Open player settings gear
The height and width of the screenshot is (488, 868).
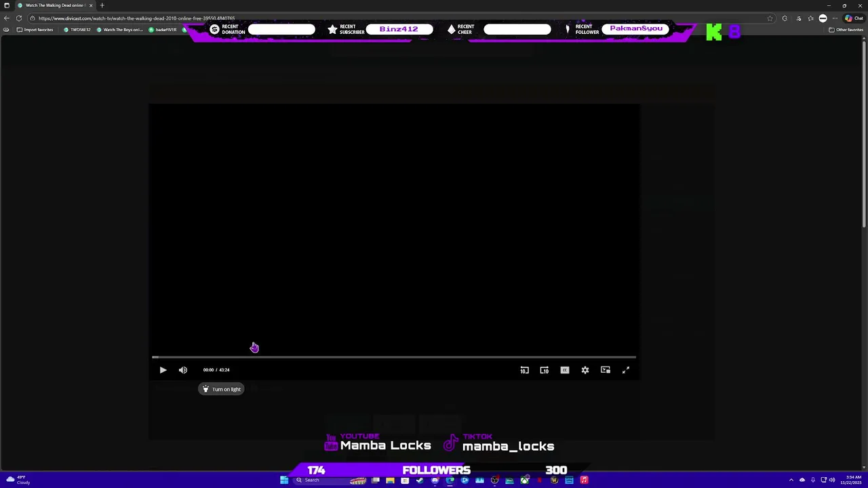(585, 370)
